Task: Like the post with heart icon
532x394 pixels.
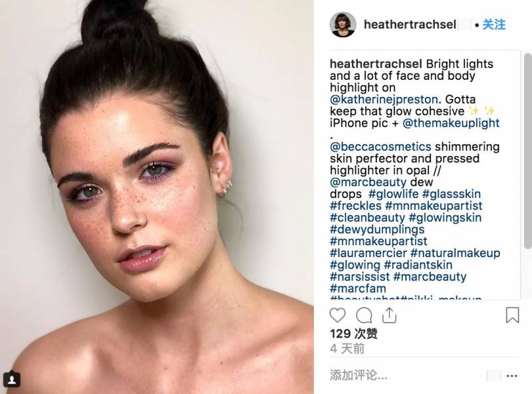Action: pos(338,316)
